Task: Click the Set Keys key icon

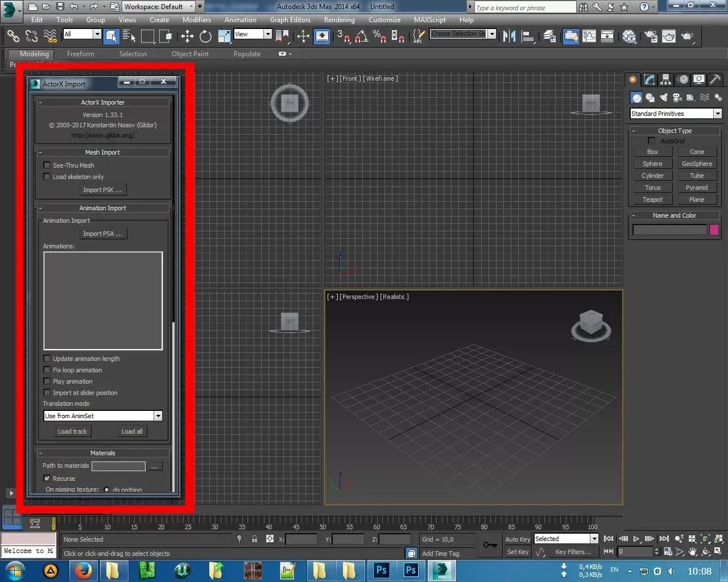Action: (x=490, y=545)
